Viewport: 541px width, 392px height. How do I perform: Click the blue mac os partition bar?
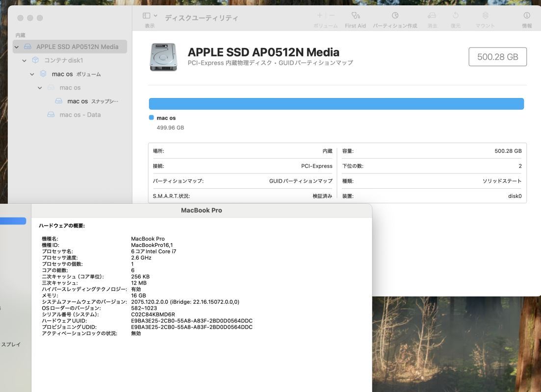click(x=336, y=104)
